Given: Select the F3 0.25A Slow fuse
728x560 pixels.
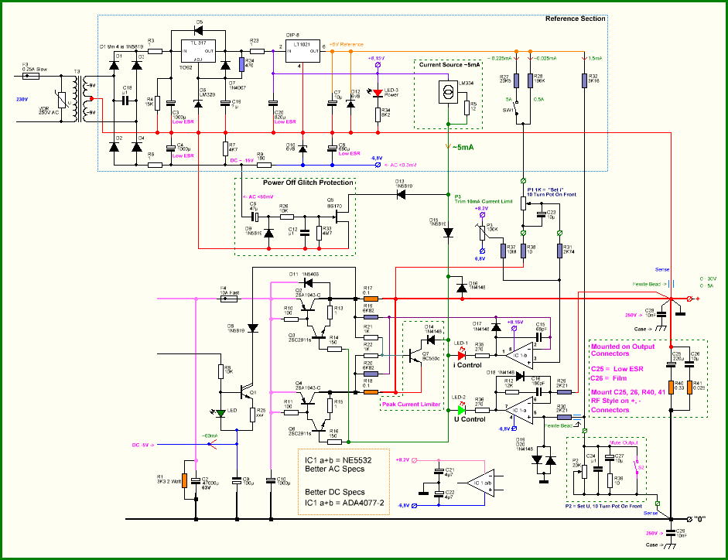Looking at the screenshot, I should [x=31, y=76].
